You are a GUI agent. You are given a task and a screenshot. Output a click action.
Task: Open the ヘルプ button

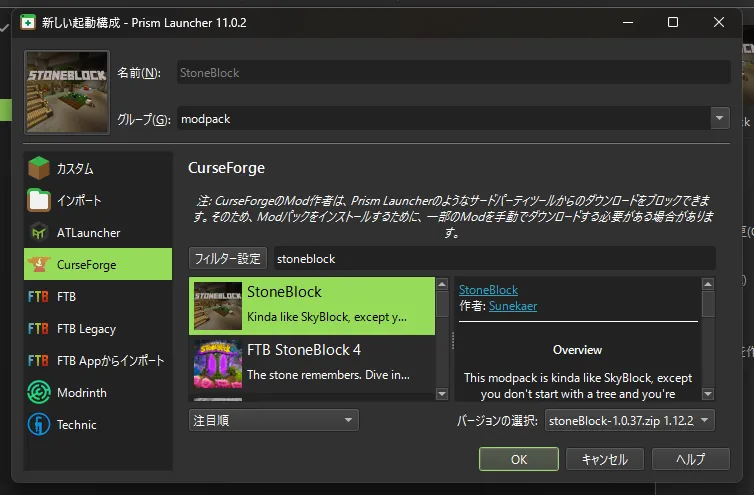click(x=691, y=459)
